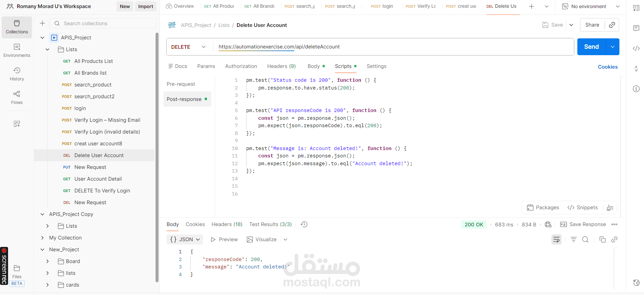
Task: Open the HTTP request type icon
Action: [x=172, y=25]
